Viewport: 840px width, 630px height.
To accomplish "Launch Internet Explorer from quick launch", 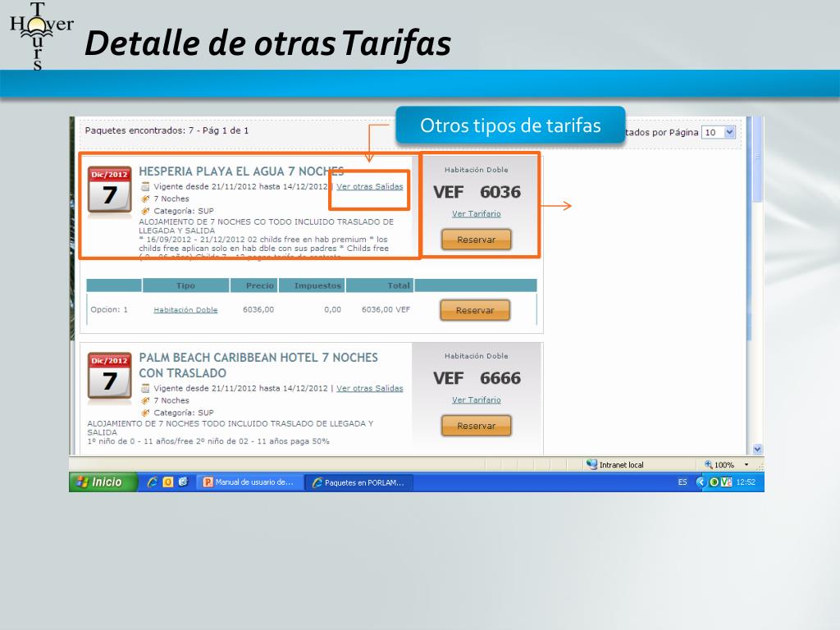I will [152, 482].
